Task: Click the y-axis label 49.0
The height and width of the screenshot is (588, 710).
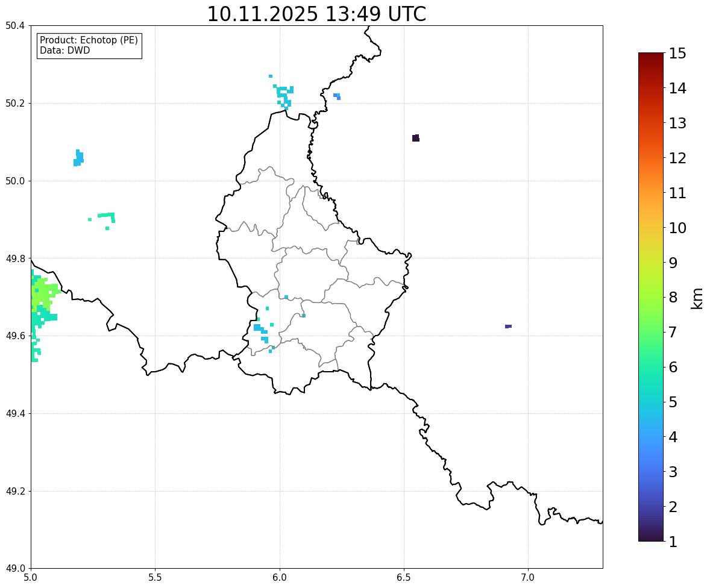Action: pos(15,569)
